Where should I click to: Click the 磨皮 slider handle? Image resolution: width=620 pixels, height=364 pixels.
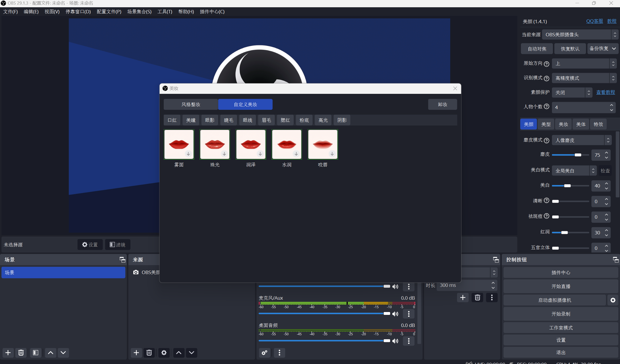[x=578, y=155]
